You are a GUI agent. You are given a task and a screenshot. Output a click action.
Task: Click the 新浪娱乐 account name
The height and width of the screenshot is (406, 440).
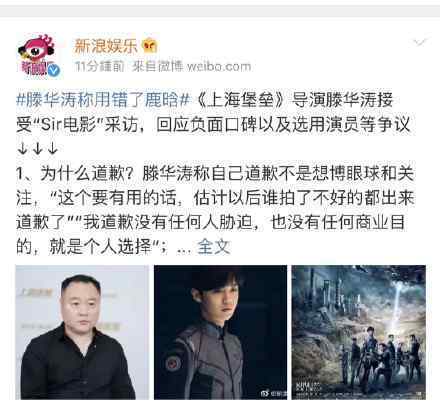(105, 46)
